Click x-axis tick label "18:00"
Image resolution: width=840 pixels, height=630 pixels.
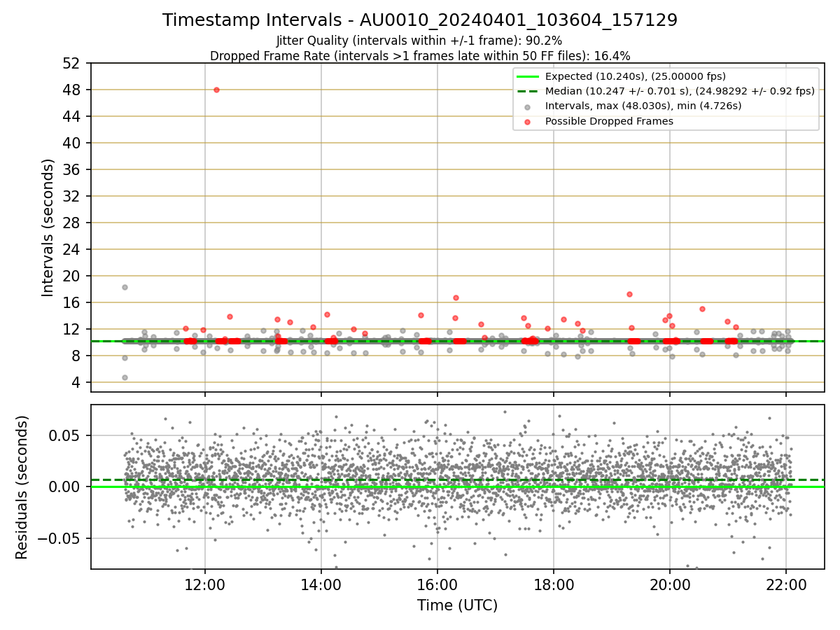(554, 585)
